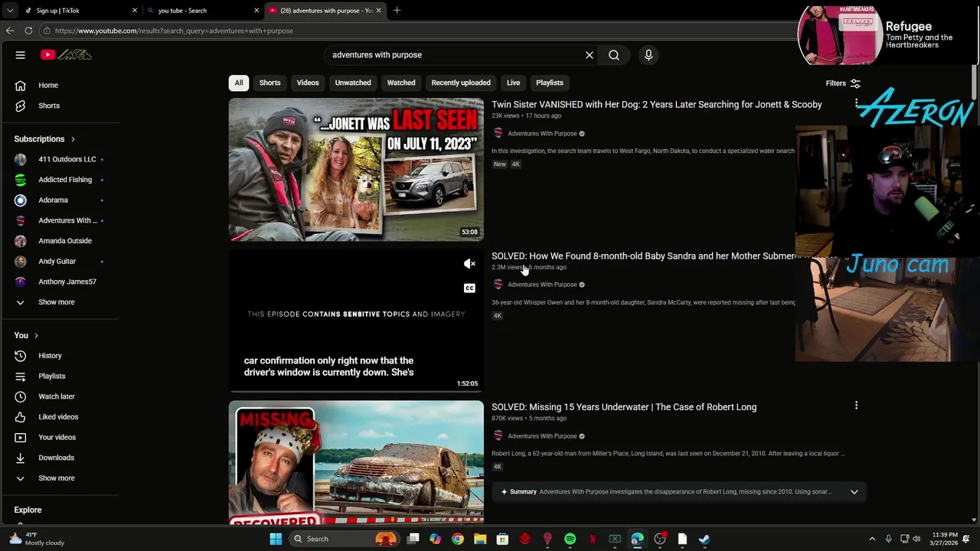The width and height of the screenshot is (980, 551).
Task: Open channel under Twin Sister video
Action: click(542, 134)
